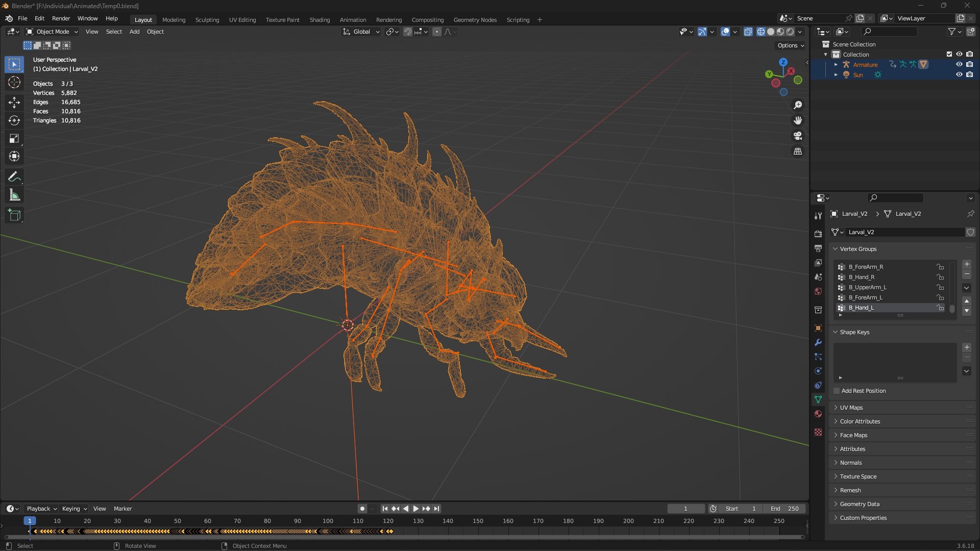
Task: Open the Material properties tab
Action: click(x=818, y=414)
